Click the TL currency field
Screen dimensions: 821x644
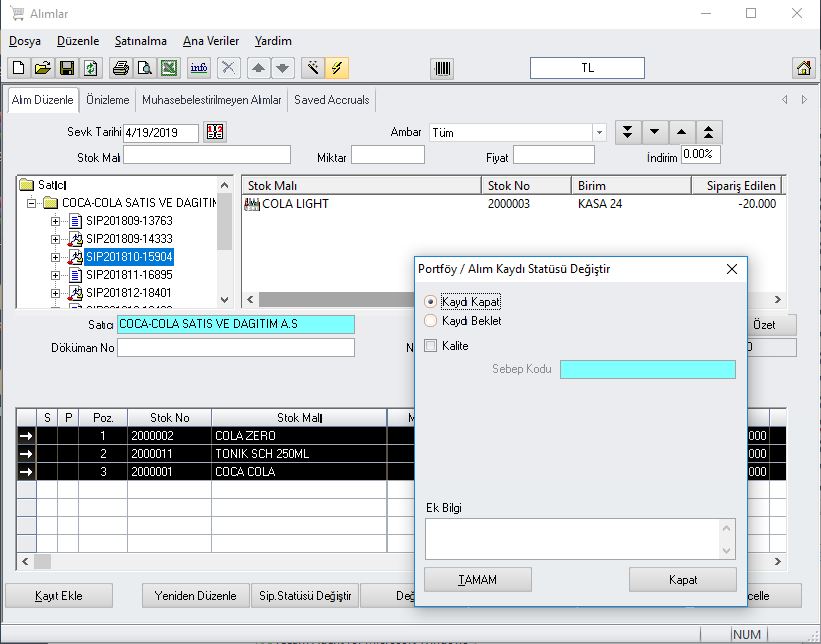[x=587, y=68]
